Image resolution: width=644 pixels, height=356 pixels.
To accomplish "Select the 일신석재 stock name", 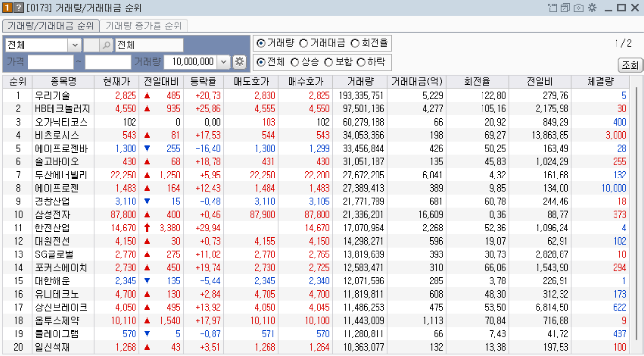I will (53, 347).
